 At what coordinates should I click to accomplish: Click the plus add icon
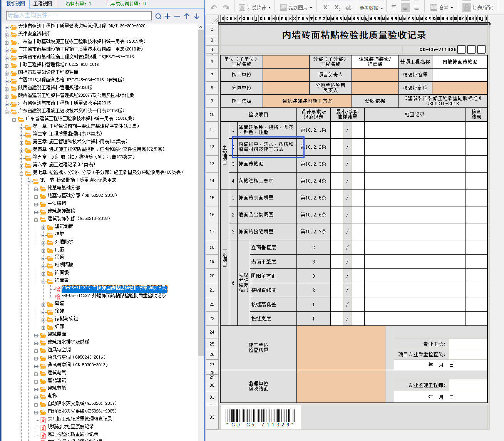(167, 16)
